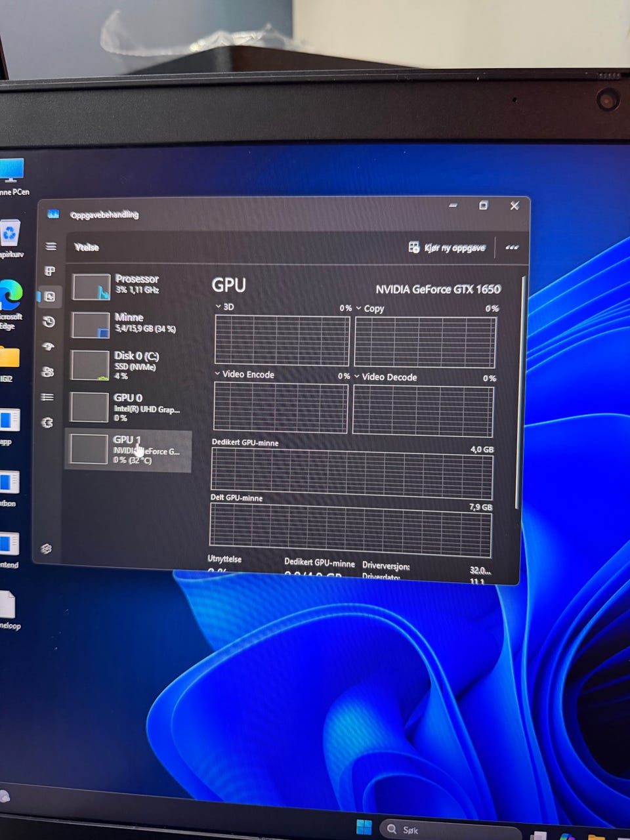This screenshot has height=840, width=630.
Task: Minimize the Oppgavebehandling window
Action: (453, 205)
